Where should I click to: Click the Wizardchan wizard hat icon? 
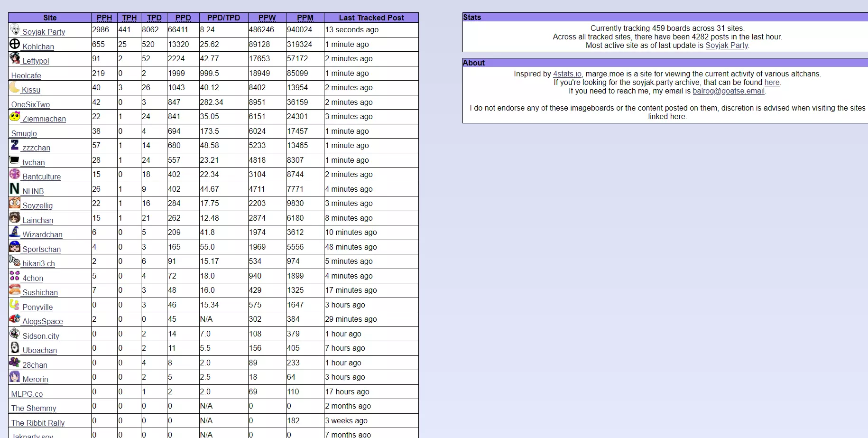pyautogui.click(x=15, y=232)
